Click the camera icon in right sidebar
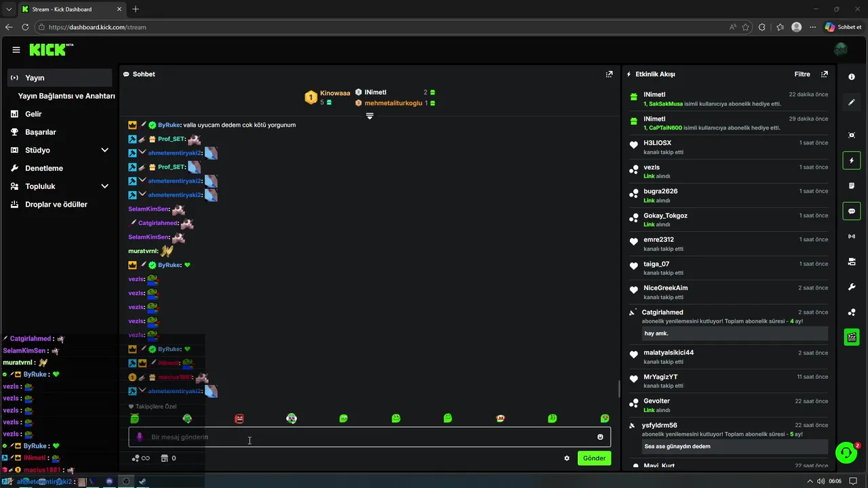The height and width of the screenshot is (488, 868). point(852,262)
